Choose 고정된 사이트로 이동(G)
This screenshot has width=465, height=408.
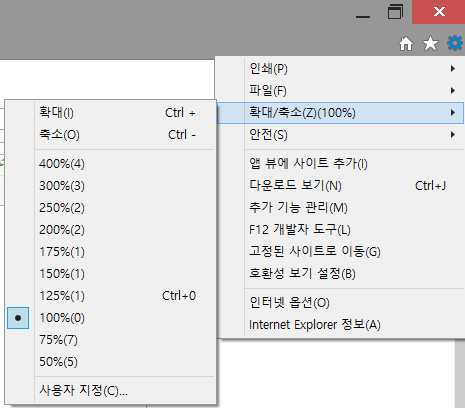point(340,252)
